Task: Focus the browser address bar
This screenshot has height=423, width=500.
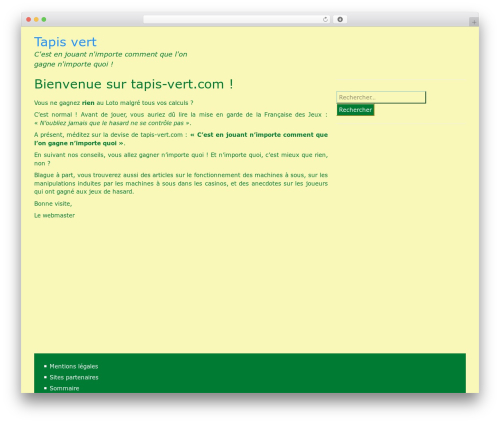Action: [237, 20]
